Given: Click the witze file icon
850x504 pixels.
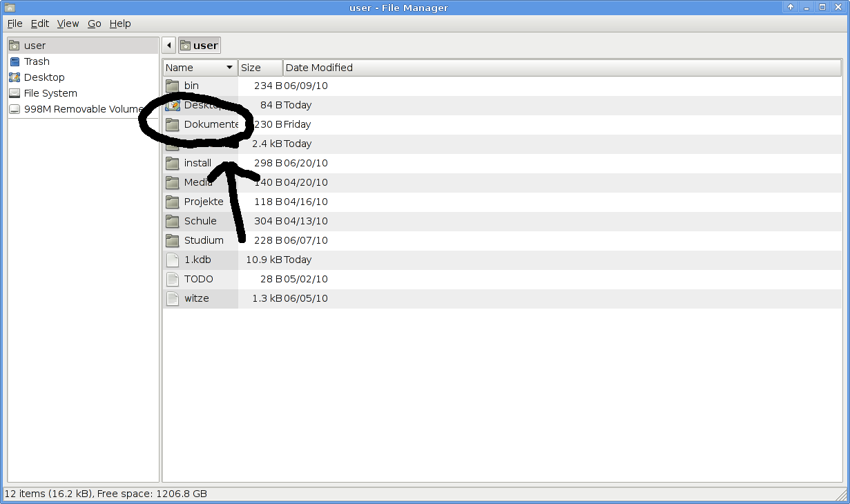Looking at the screenshot, I should (173, 298).
